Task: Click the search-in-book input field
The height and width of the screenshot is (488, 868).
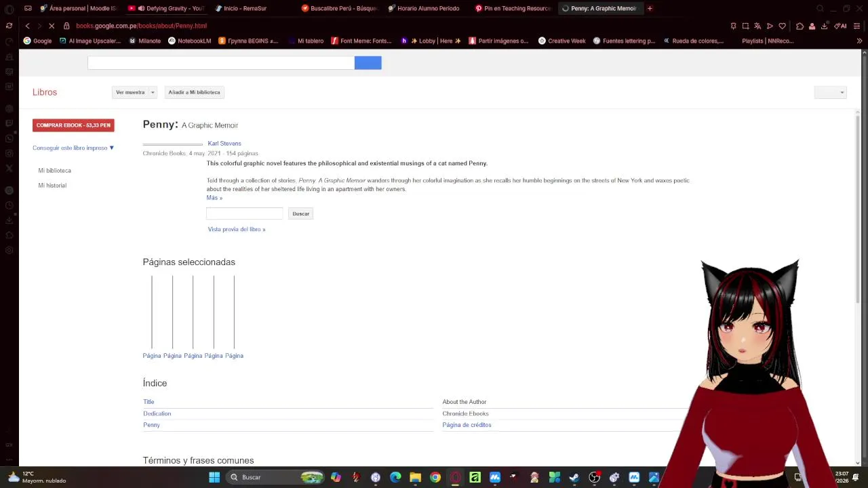Action: point(245,213)
